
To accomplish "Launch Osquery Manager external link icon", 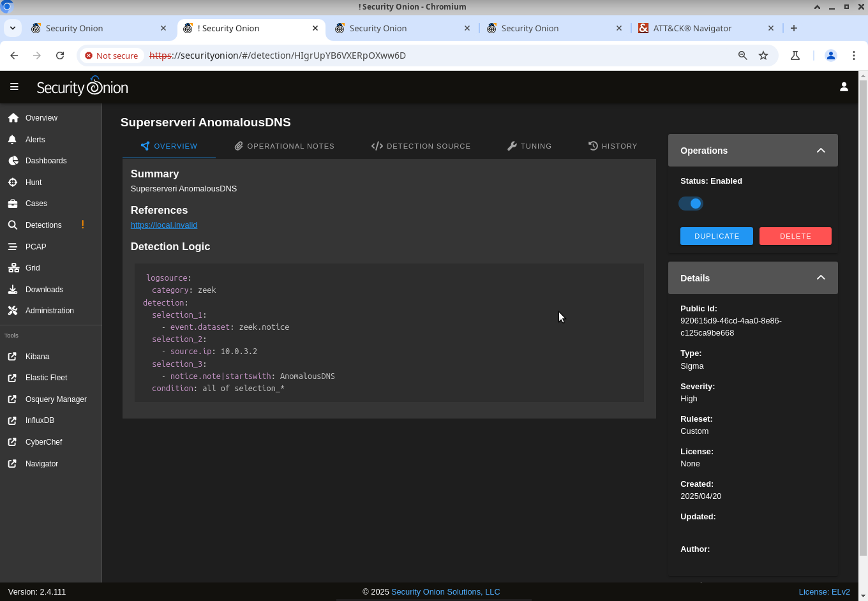I will coord(12,399).
